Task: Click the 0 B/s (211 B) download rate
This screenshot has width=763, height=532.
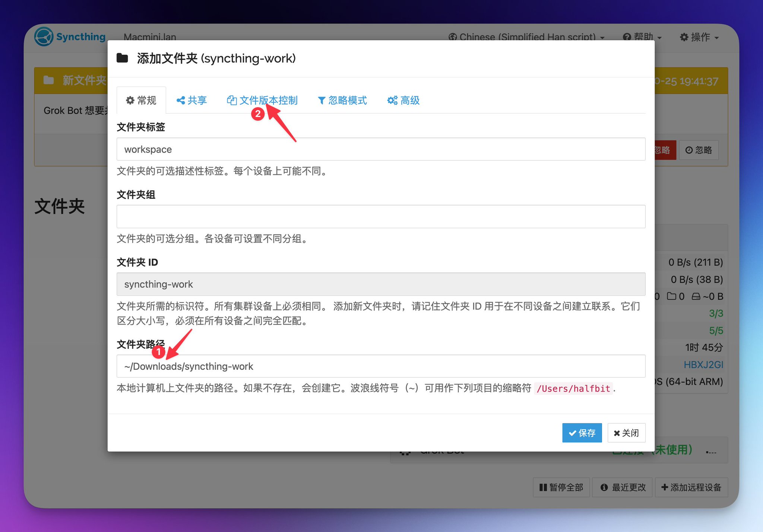Action: coord(695,262)
